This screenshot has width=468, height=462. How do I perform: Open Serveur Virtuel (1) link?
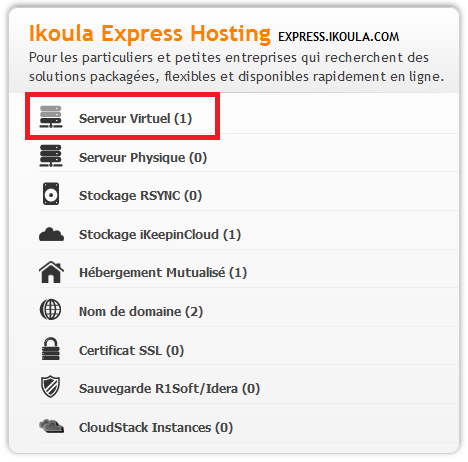tap(135, 119)
